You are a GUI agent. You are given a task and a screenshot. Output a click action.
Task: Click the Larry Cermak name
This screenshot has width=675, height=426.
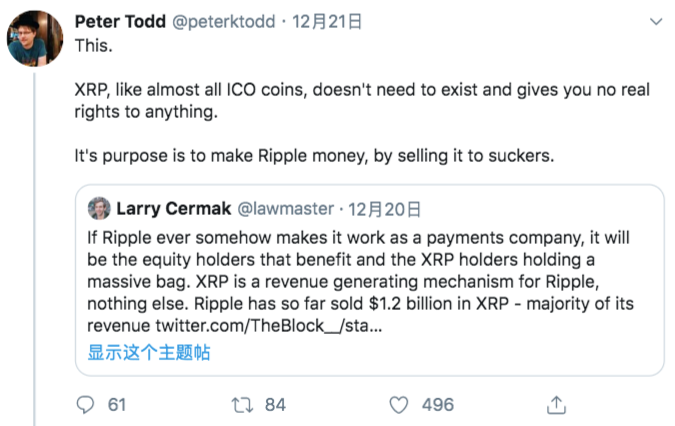(174, 209)
